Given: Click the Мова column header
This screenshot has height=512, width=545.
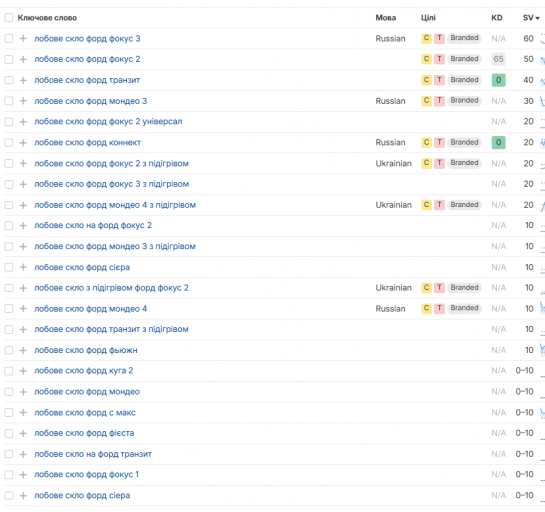Looking at the screenshot, I should coord(385,18).
